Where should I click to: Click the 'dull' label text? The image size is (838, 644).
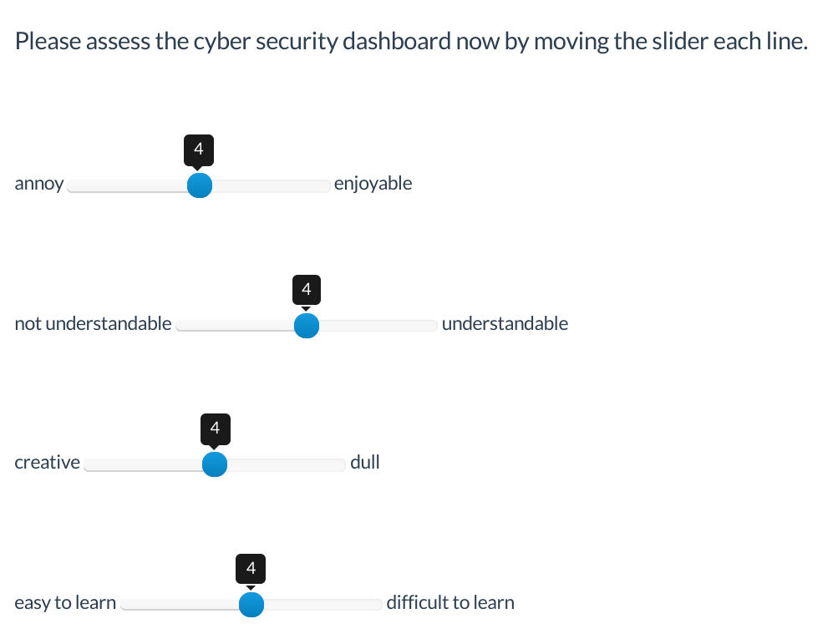pyautogui.click(x=365, y=463)
